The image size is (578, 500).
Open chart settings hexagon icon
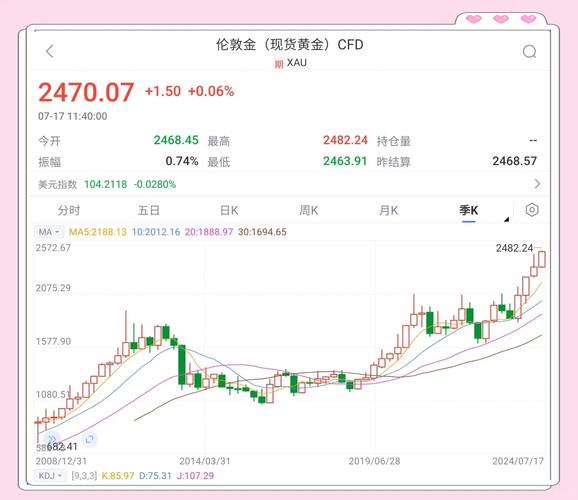click(532, 210)
